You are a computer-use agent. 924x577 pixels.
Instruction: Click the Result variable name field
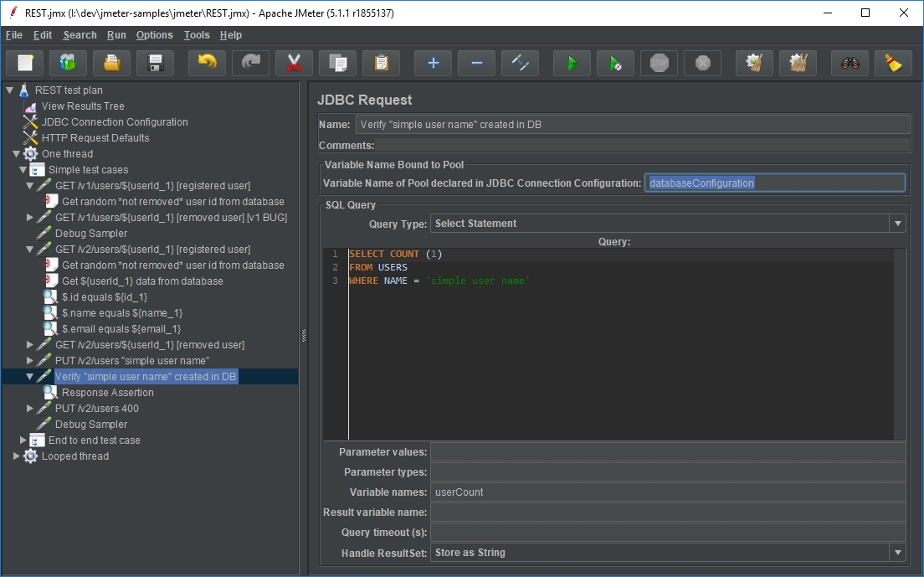pos(668,513)
